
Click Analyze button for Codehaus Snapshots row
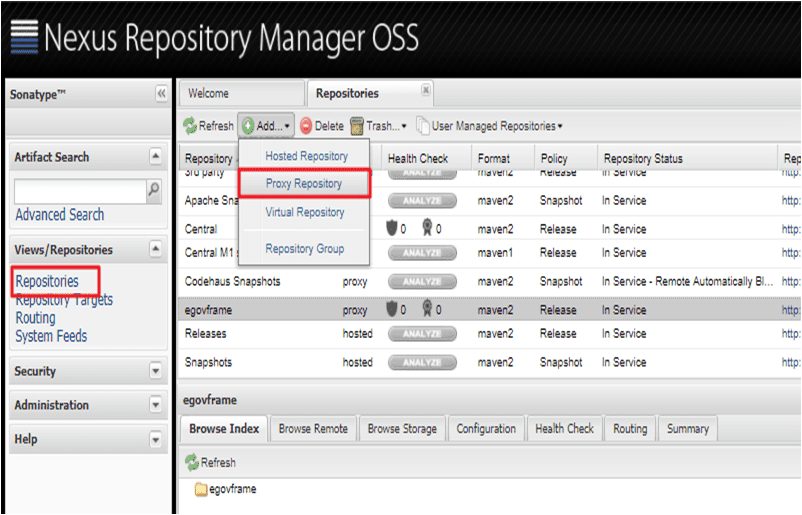422,281
